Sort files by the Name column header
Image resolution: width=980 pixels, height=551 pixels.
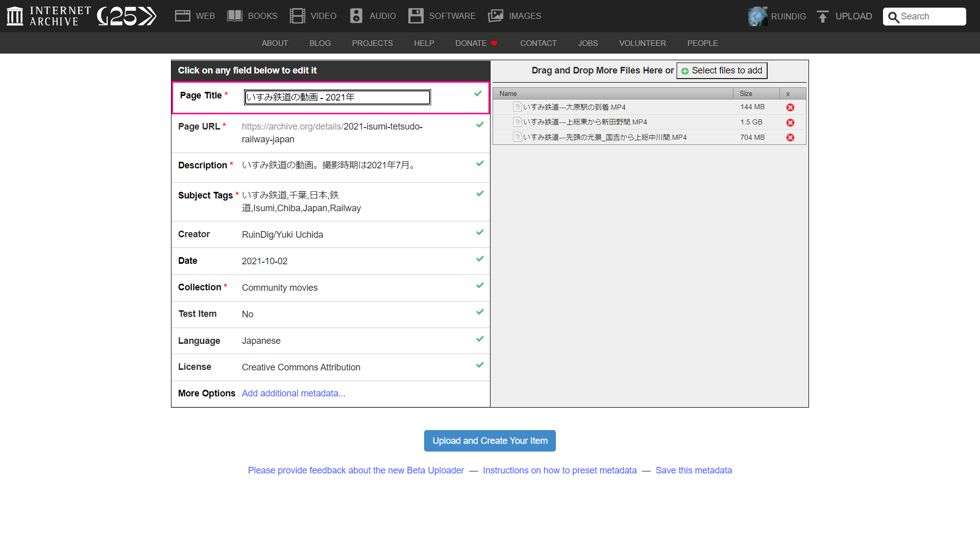(612, 93)
